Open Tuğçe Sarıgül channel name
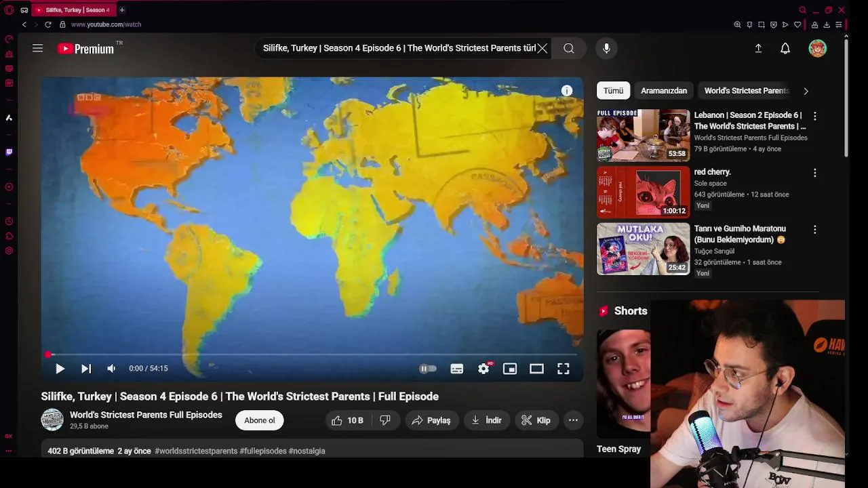The height and width of the screenshot is (488, 868). (714, 251)
